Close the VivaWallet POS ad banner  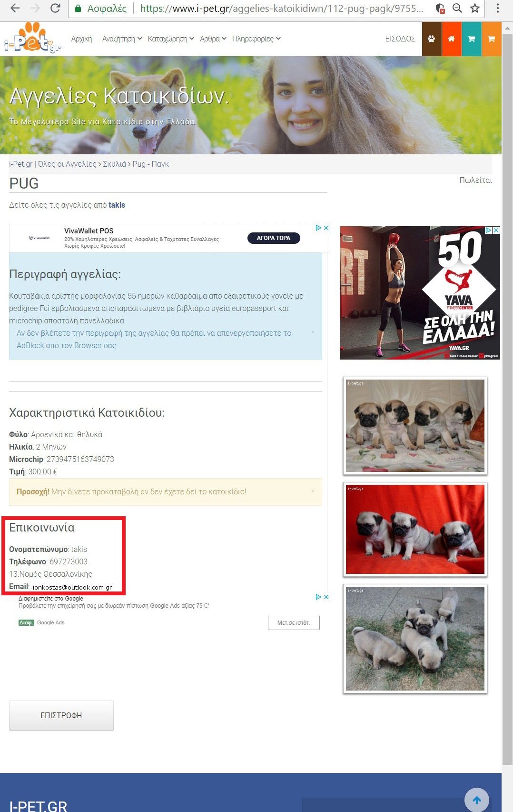tap(326, 228)
